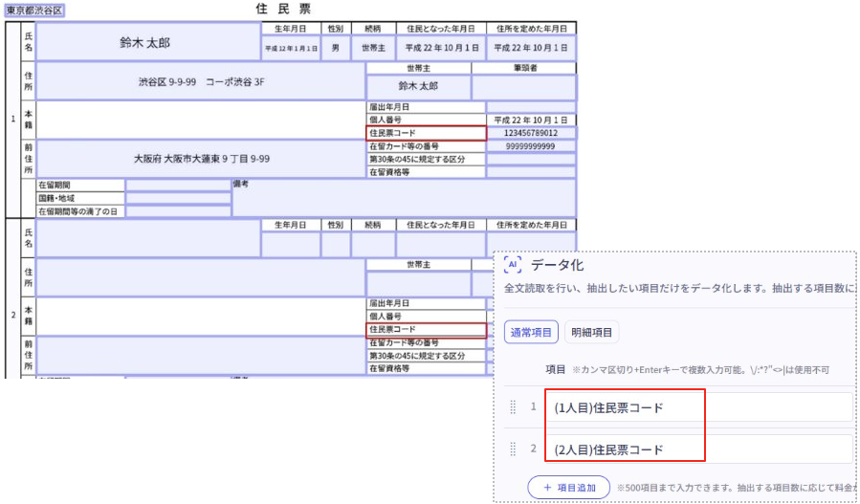Image resolution: width=860 pixels, height=504 pixels.
Task: Select the 性別 value 男 cell
Action: point(335,47)
